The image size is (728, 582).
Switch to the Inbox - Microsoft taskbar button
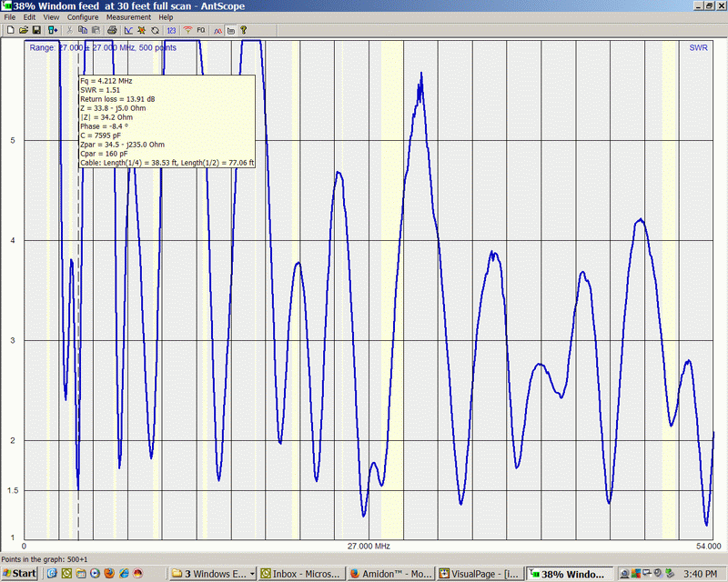302,574
